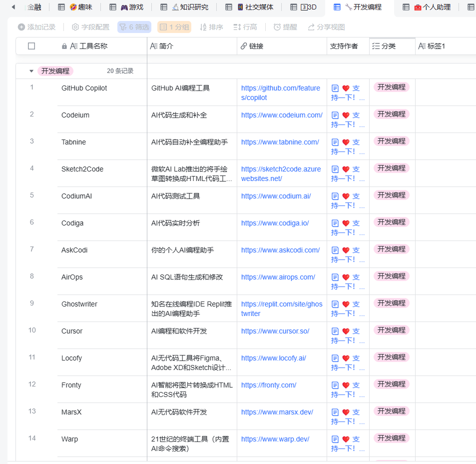The height and width of the screenshot is (464, 476).
Task: Select the Ghostwriter name cell
Action: click(x=102, y=308)
